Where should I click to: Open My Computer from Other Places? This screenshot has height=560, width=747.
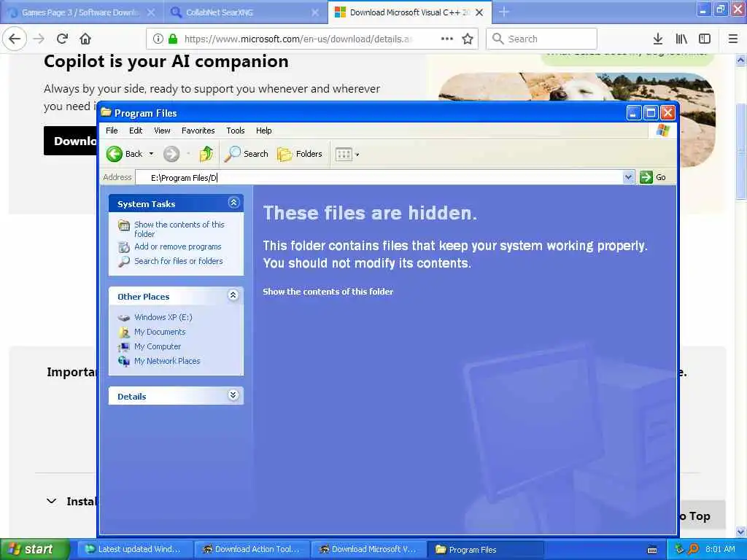(x=158, y=346)
